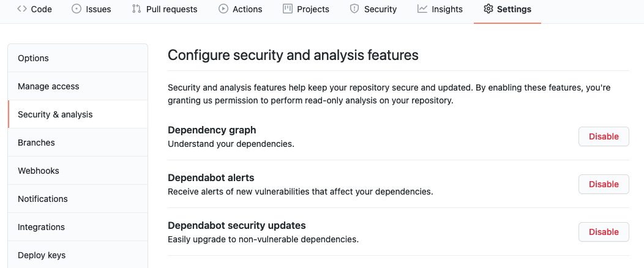The image size is (644, 268).
Task: Click the Actions play icon
Action: [223, 9]
